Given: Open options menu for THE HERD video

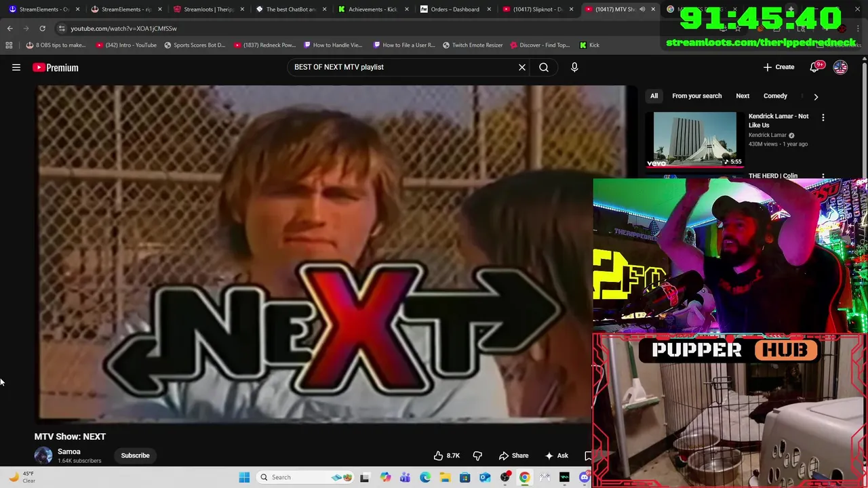Looking at the screenshot, I should pyautogui.click(x=823, y=176).
